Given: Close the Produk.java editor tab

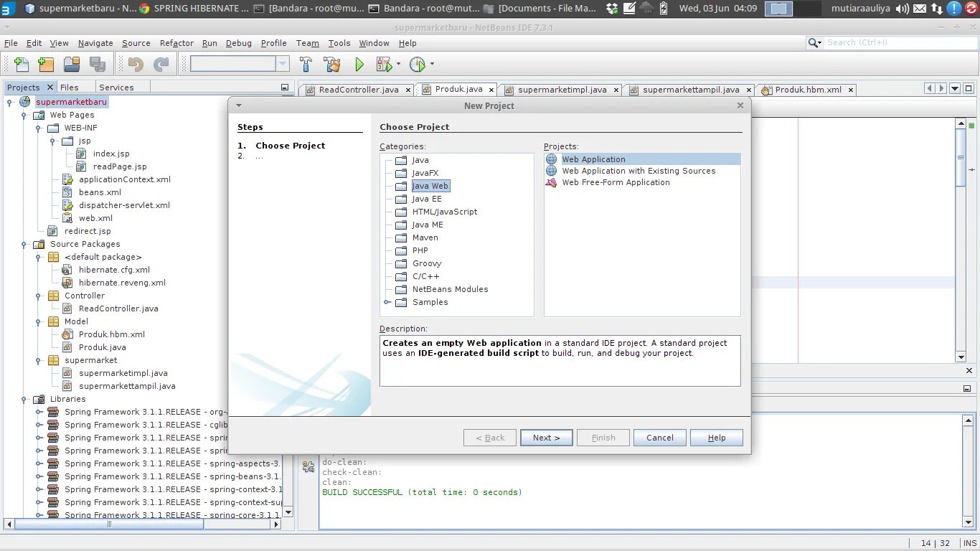Looking at the screenshot, I should tap(491, 90).
